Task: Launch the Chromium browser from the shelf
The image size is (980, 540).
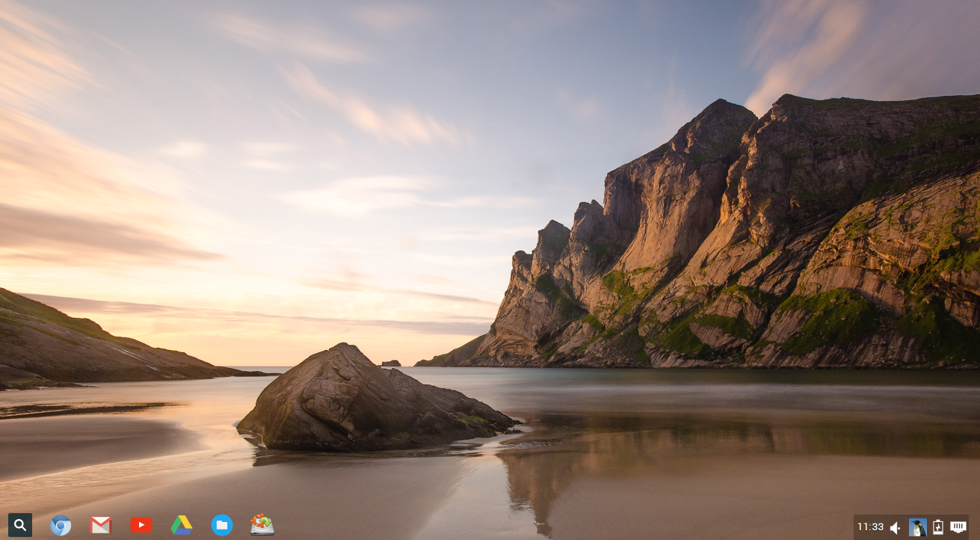Action: pos(61,525)
